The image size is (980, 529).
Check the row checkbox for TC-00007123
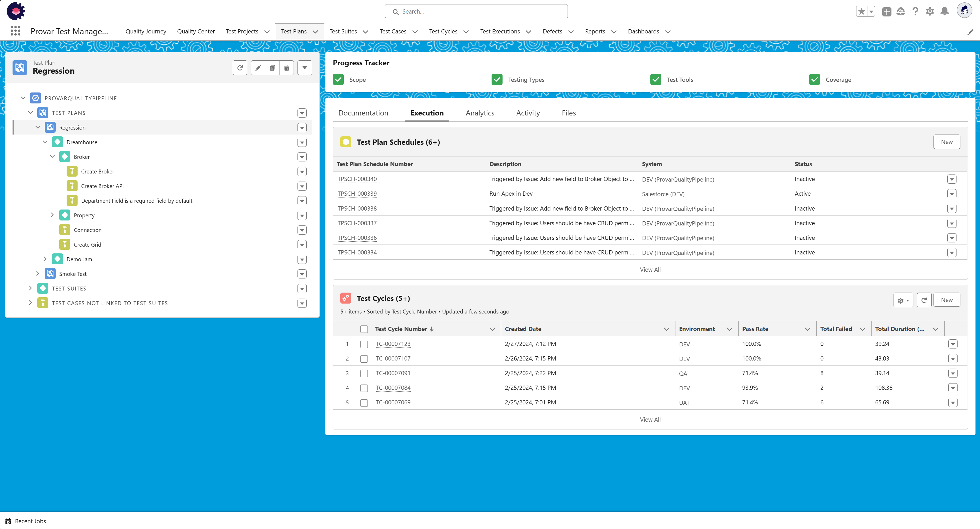(x=364, y=344)
